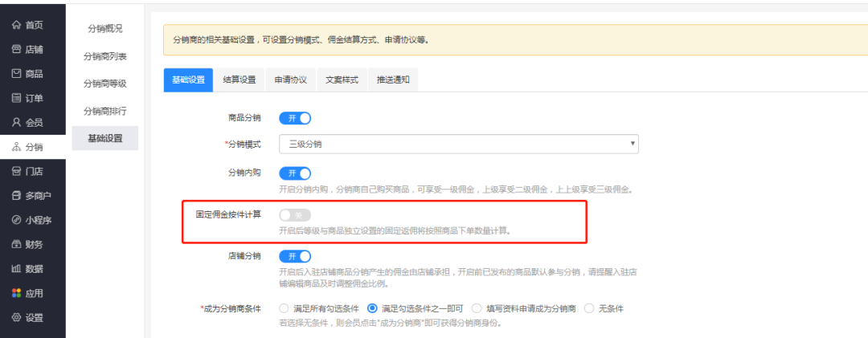Open the 申请协议 tab
The image size is (868, 338).
[x=290, y=80]
